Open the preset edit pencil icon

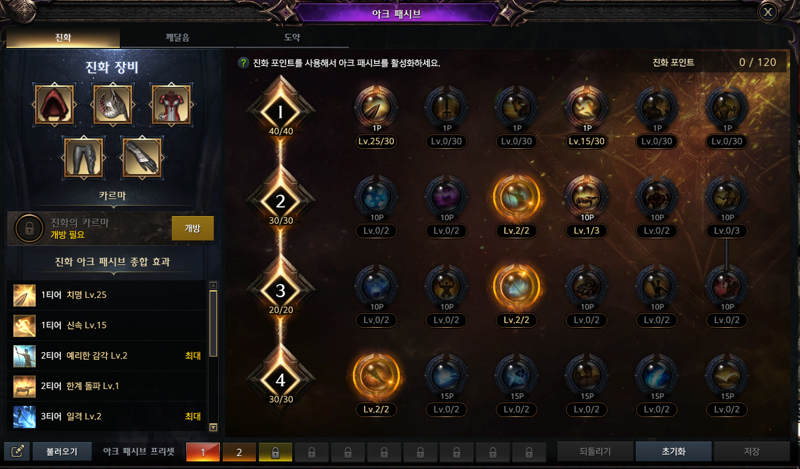click(x=17, y=452)
